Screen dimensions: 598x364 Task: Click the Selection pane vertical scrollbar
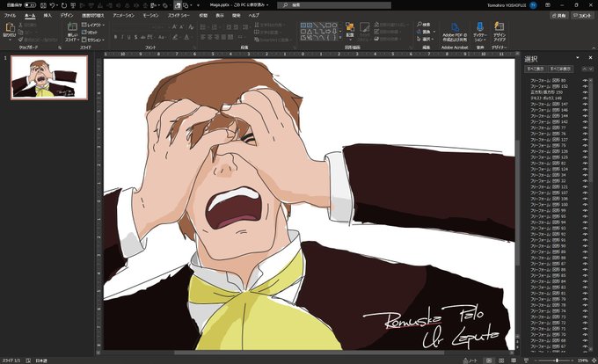pyautogui.click(x=591, y=214)
